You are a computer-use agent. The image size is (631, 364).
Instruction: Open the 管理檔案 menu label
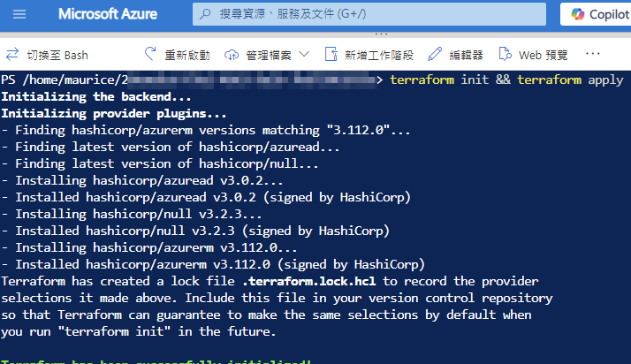pos(270,55)
